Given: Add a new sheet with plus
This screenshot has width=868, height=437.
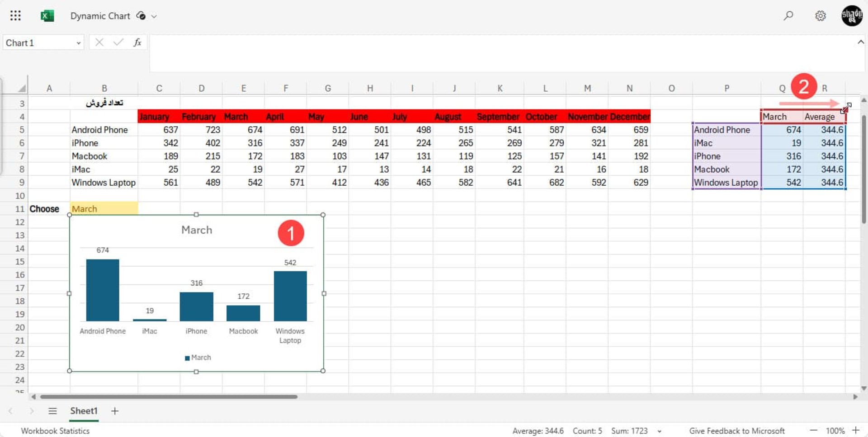Looking at the screenshot, I should point(115,411).
